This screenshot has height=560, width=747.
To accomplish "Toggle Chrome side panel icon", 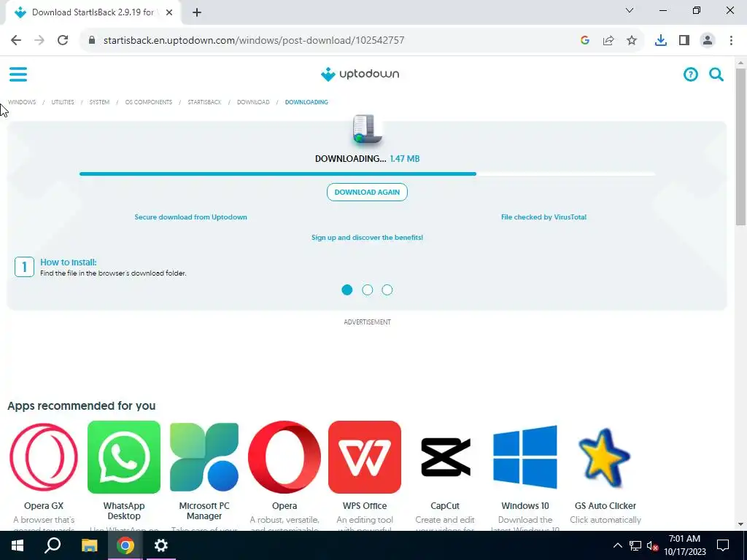I will (684, 40).
